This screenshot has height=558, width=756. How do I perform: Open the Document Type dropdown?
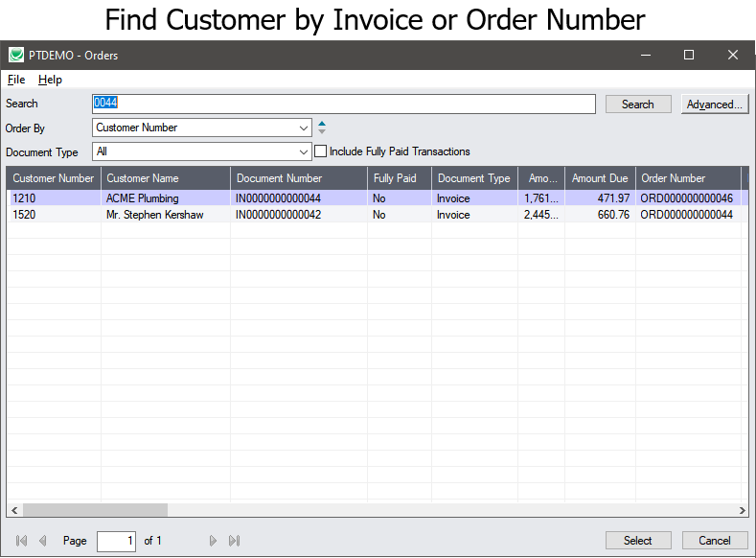tap(304, 151)
